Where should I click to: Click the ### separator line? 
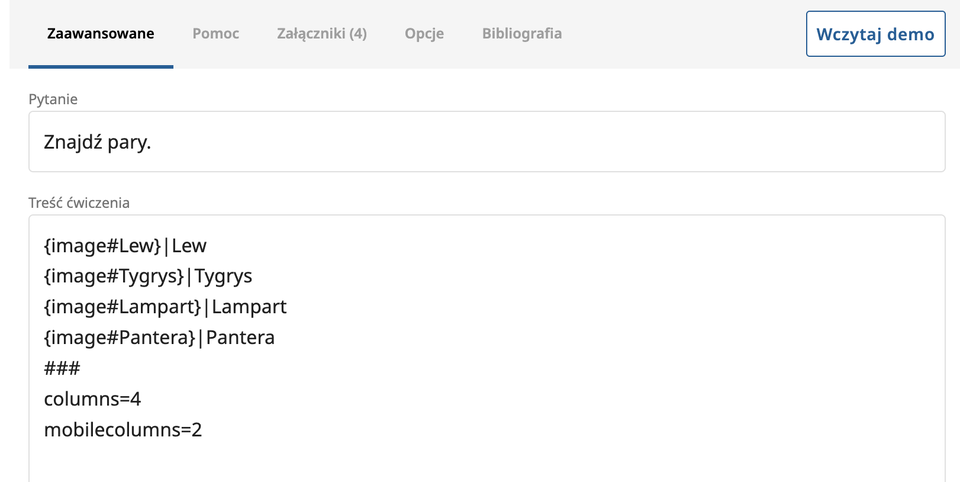62,369
